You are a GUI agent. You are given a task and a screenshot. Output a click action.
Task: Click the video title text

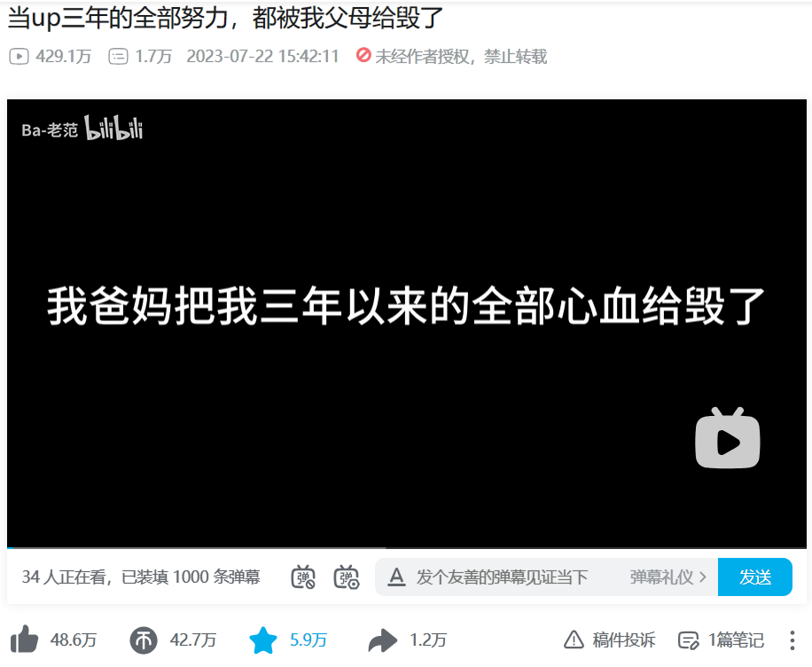pos(226,17)
